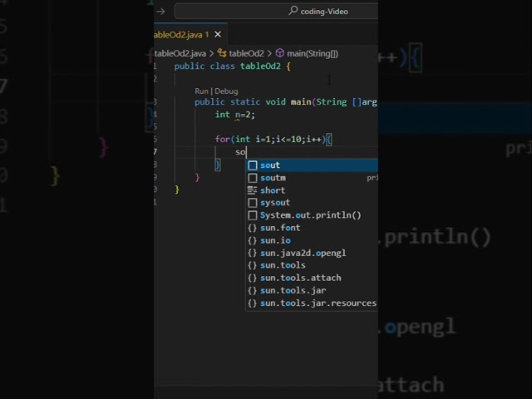Click 'public static void main' code line
532x399 pixels.
286,101
